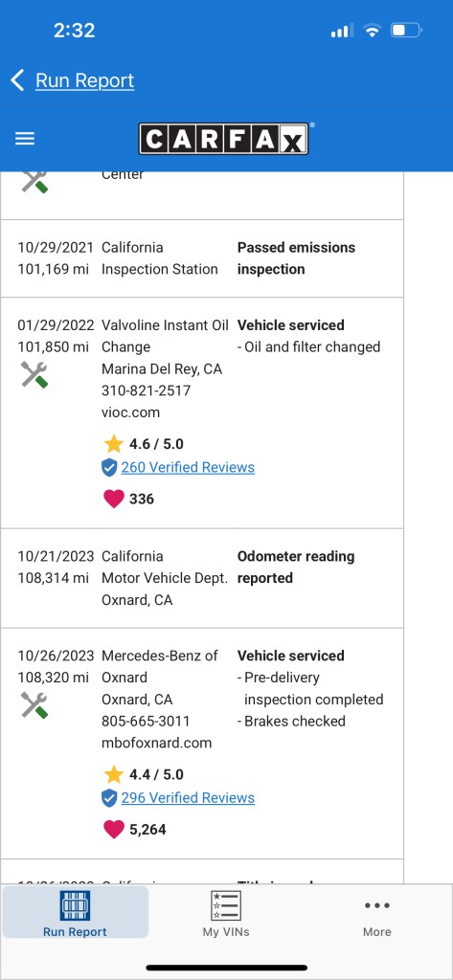
Task: Tap the shield icon beside 296 Verified Reviews
Action: point(109,798)
